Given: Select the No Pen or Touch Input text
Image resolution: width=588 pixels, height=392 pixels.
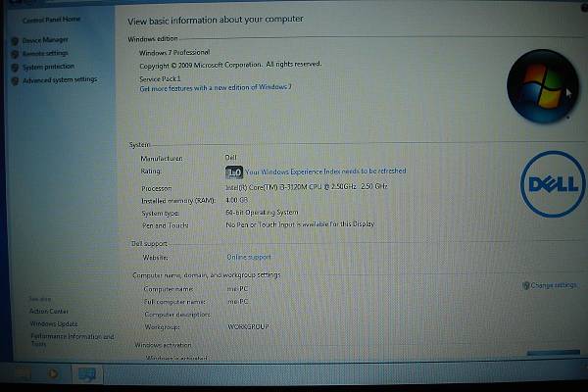Looking at the screenshot, I should pyautogui.click(x=300, y=224).
